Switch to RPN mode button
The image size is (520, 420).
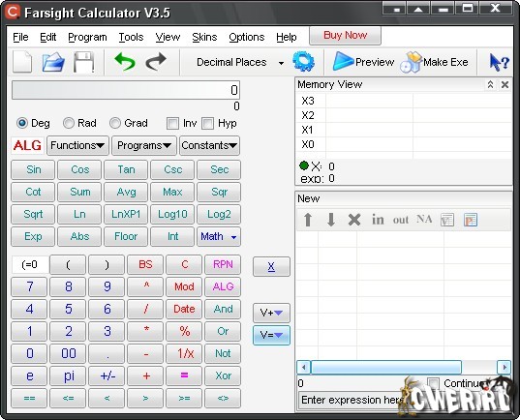coord(223,264)
